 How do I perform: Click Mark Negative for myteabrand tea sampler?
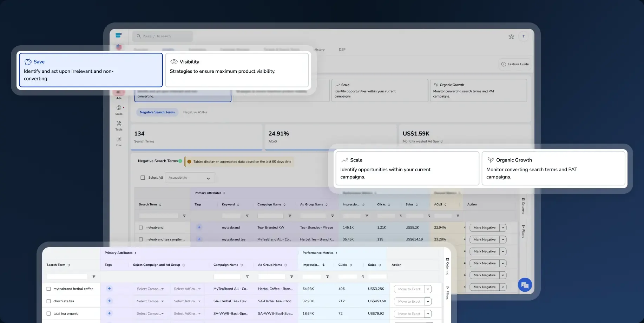pos(485,240)
